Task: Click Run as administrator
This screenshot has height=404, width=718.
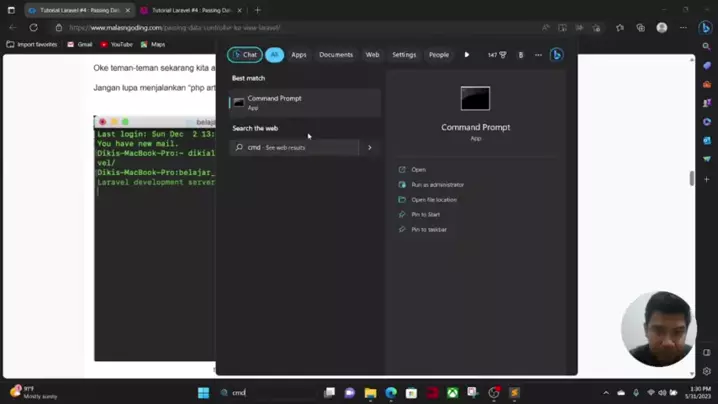Action: [437, 185]
